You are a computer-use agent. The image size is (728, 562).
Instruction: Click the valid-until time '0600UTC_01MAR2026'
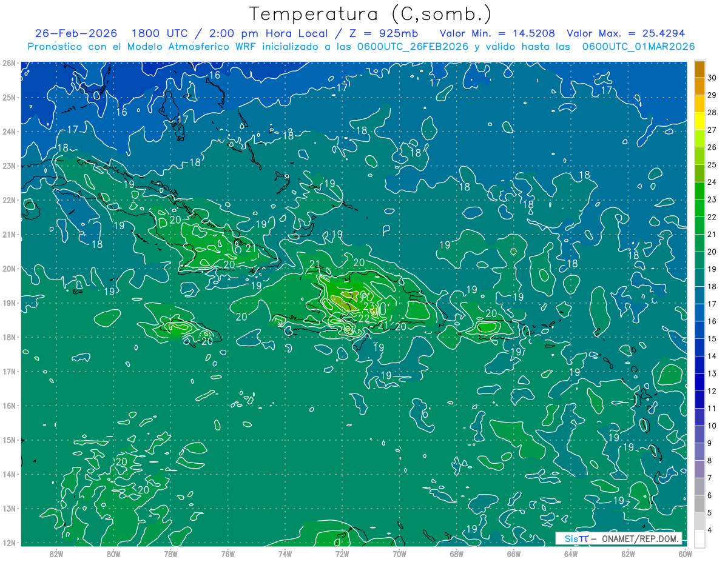pyautogui.click(x=639, y=47)
